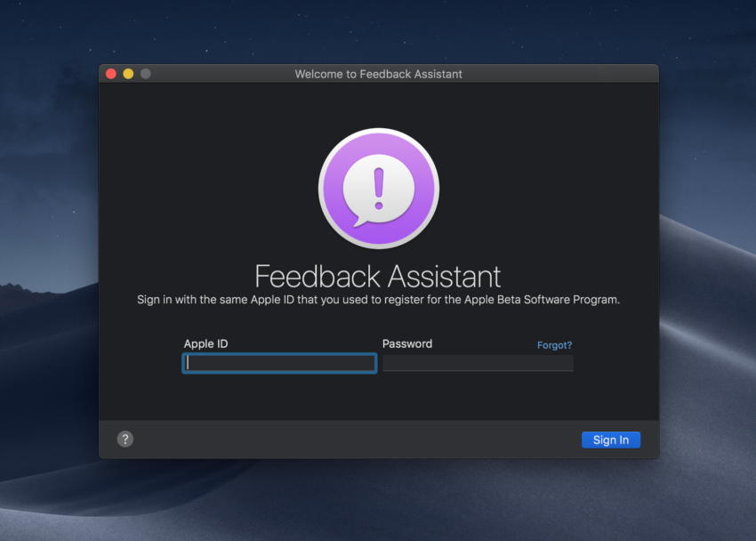Open the Forgot? password link

click(554, 345)
